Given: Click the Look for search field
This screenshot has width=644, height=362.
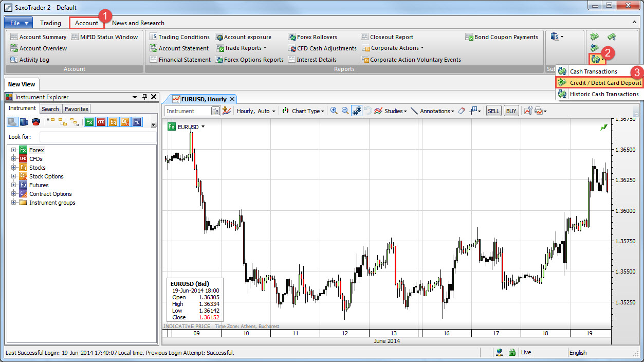Looking at the screenshot, I should 98,137.
